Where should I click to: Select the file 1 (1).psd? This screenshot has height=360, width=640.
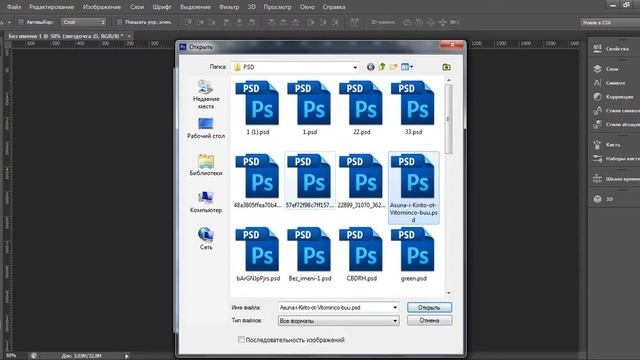click(x=258, y=108)
